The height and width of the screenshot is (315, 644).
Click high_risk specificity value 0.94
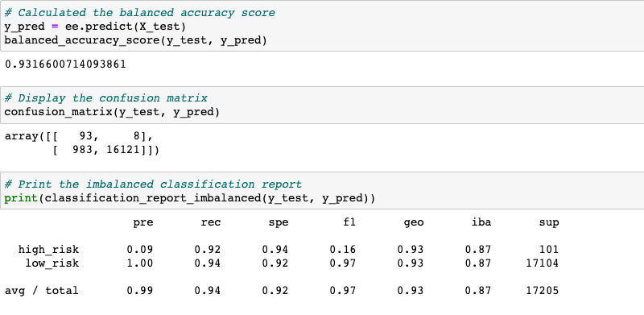[x=275, y=250]
